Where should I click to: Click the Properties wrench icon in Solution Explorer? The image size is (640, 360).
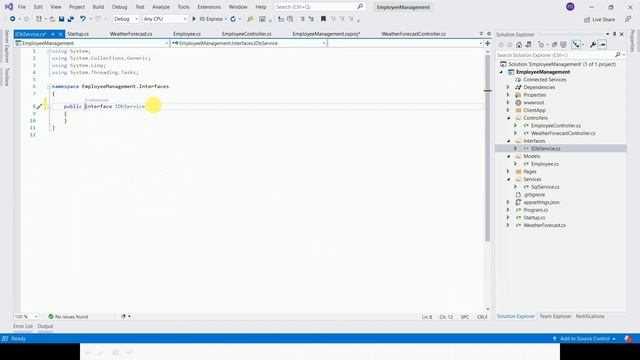tap(593, 44)
